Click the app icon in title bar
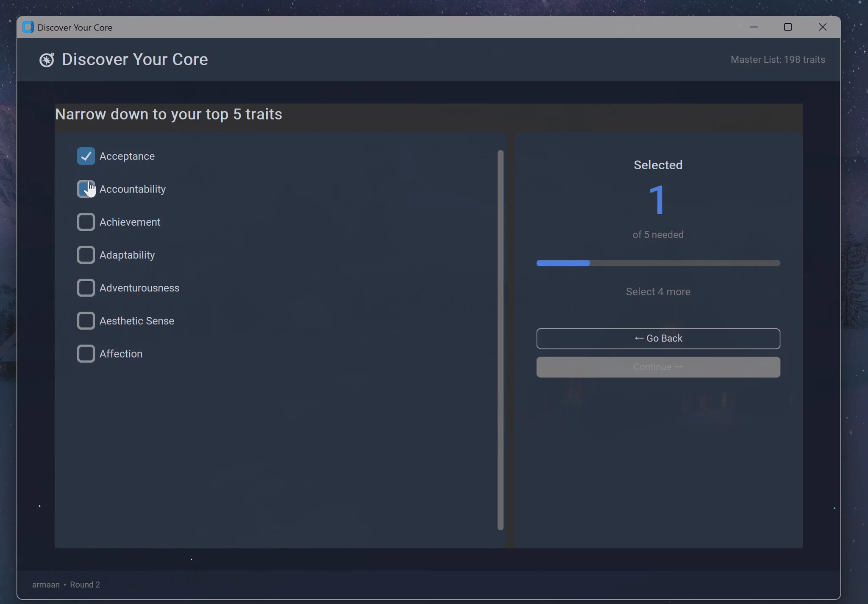This screenshot has width=868, height=604. pyautogui.click(x=28, y=27)
